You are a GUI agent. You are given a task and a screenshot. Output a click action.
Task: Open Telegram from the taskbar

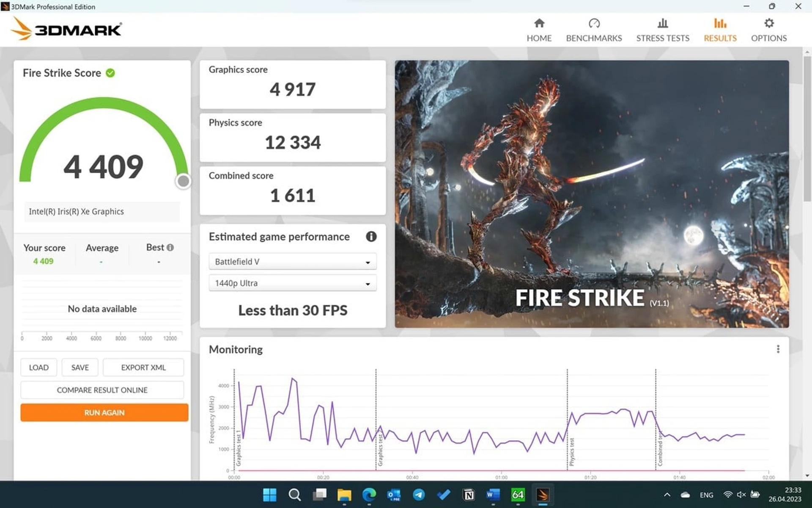[x=419, y=494]
